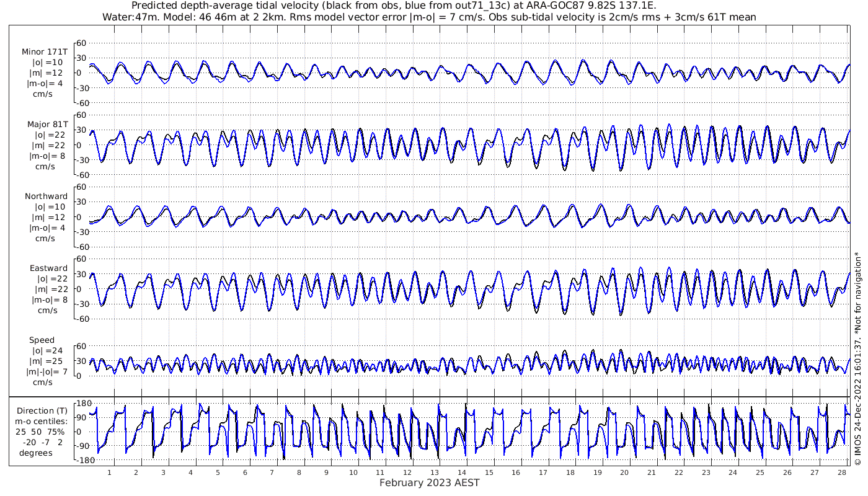Click day 14 label on date axis
This screenshot has width=868, height=496.
(462, 472)
